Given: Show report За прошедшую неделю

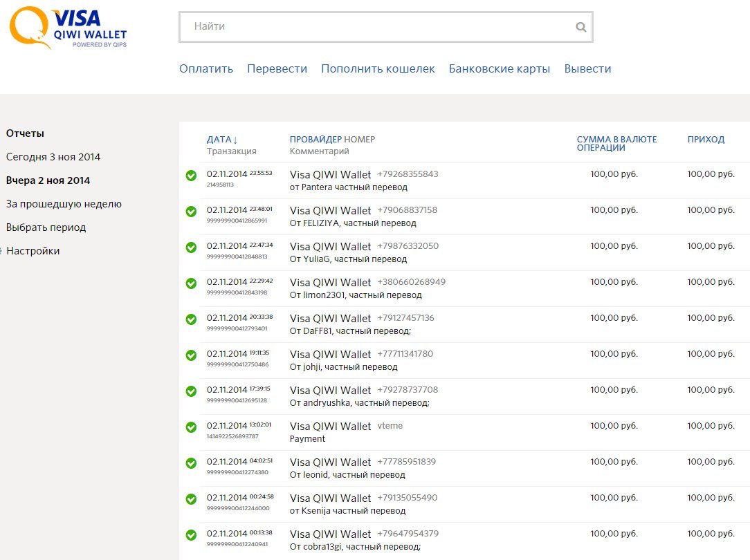Looking at the screenshot, I should [x=64, y=204].
